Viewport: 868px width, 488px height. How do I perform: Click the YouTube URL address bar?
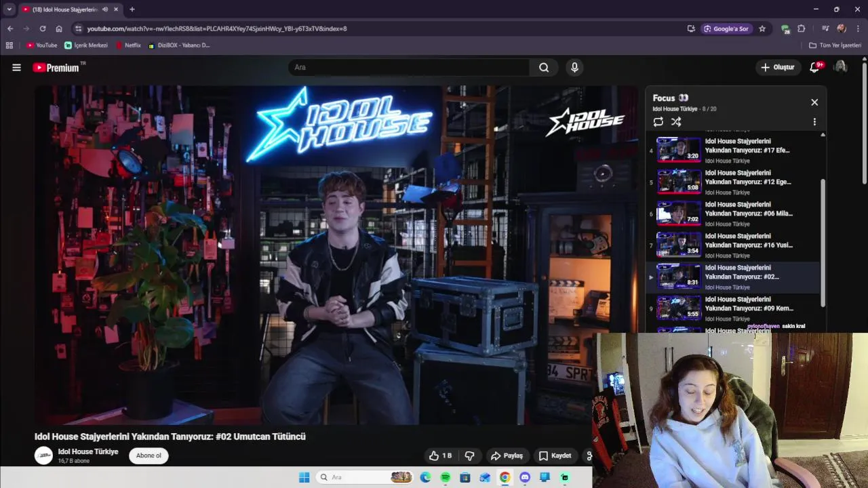380,28
